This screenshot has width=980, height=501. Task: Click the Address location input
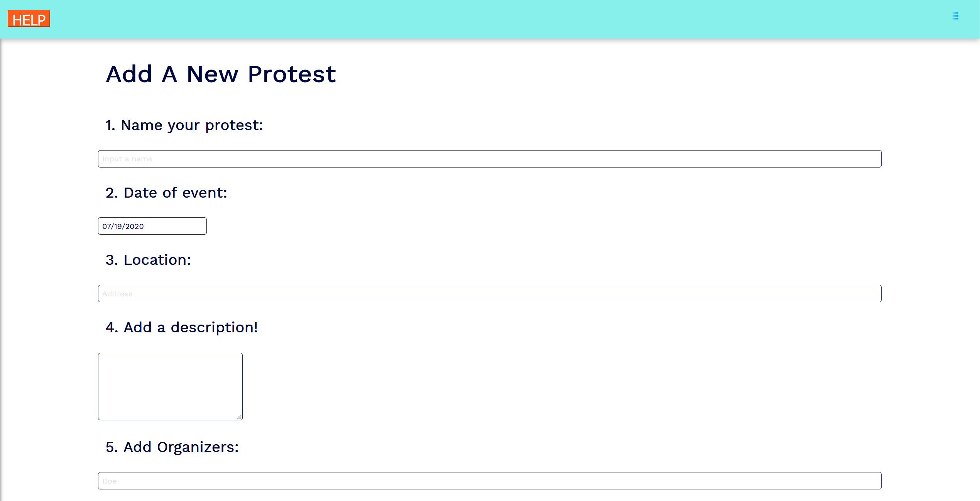(x=489, y=294)
